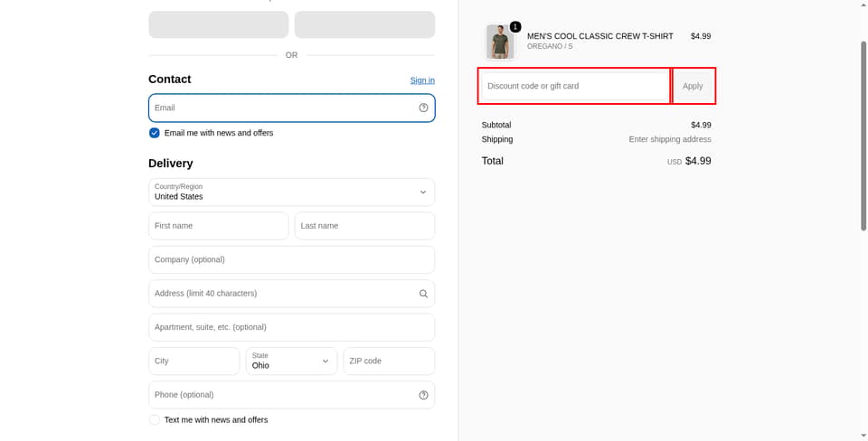Click the Phone (optional) field

(x=292, y=395)
